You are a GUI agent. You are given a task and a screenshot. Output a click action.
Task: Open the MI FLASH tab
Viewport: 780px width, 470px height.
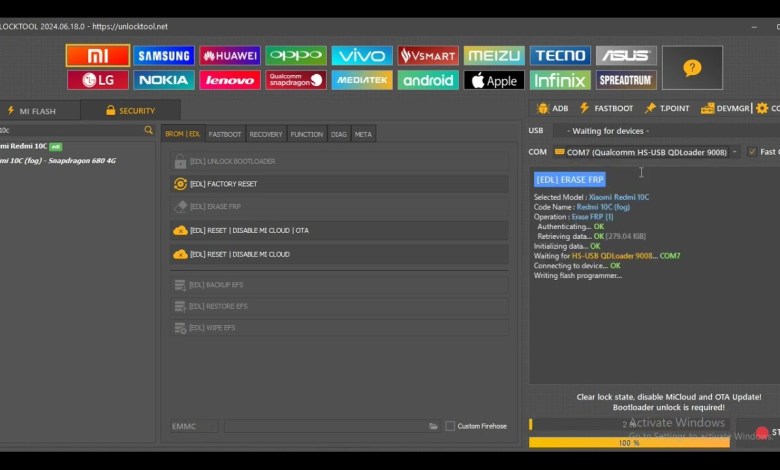tap(38, 110)
